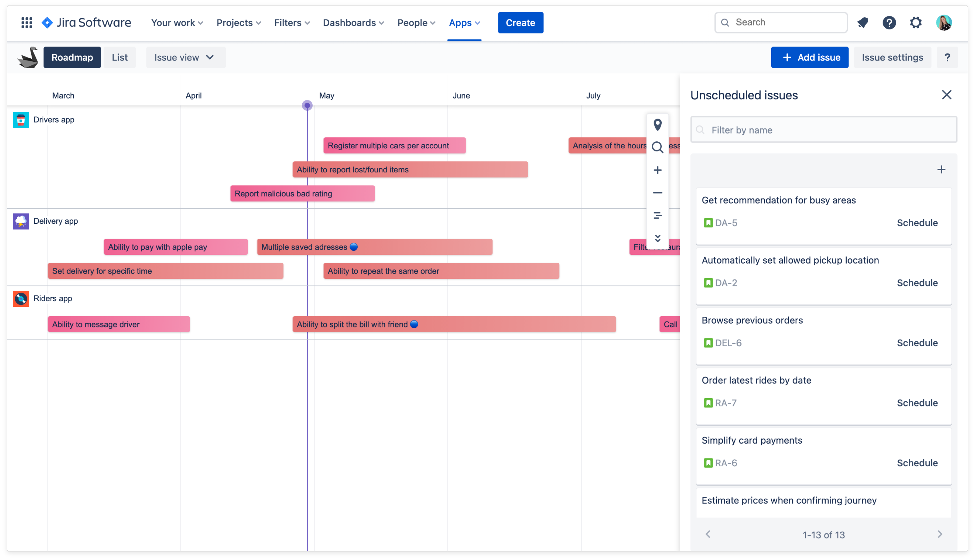Open the Projects dropdown menu
Viewport: 975px width, 560px height.
tap(238, 23)
